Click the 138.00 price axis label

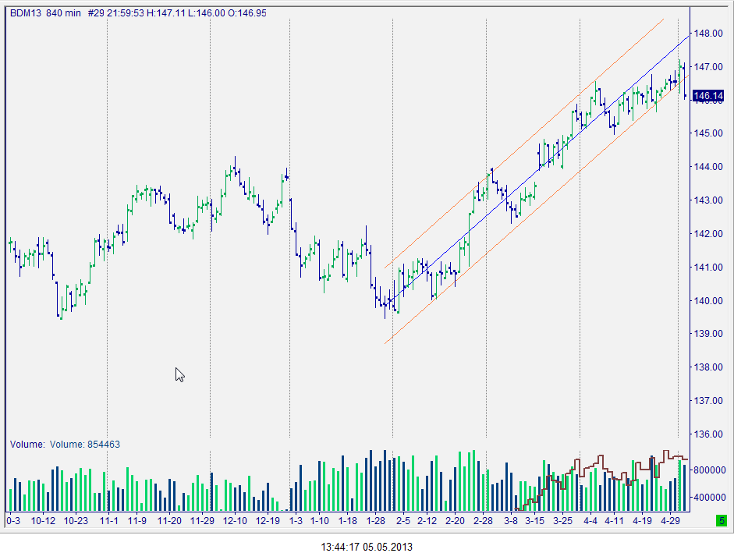pyautogui.click(x=708, y=367)
